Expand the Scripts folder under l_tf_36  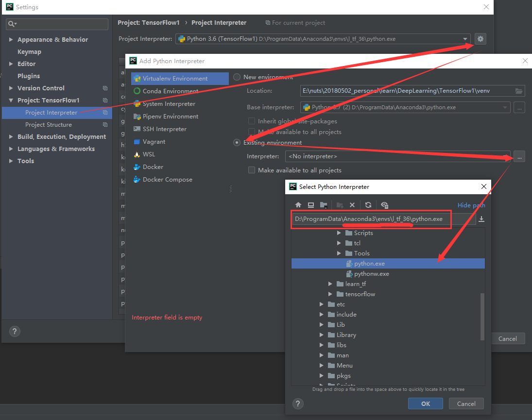[339, 233]
